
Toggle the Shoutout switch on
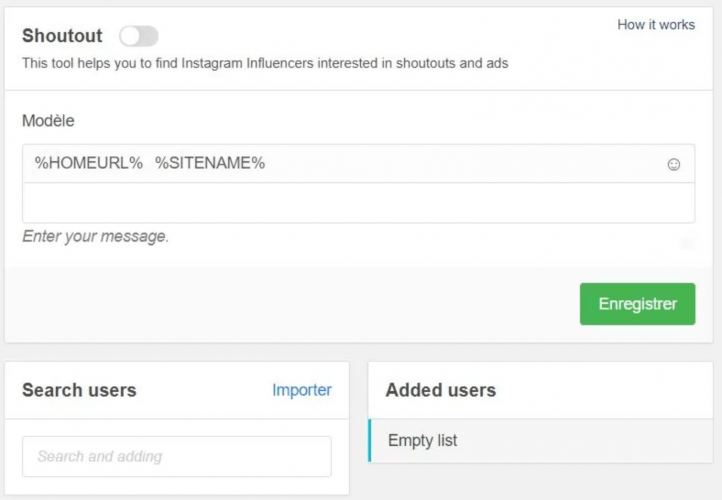pyautogui.click(x=139, y=37)
